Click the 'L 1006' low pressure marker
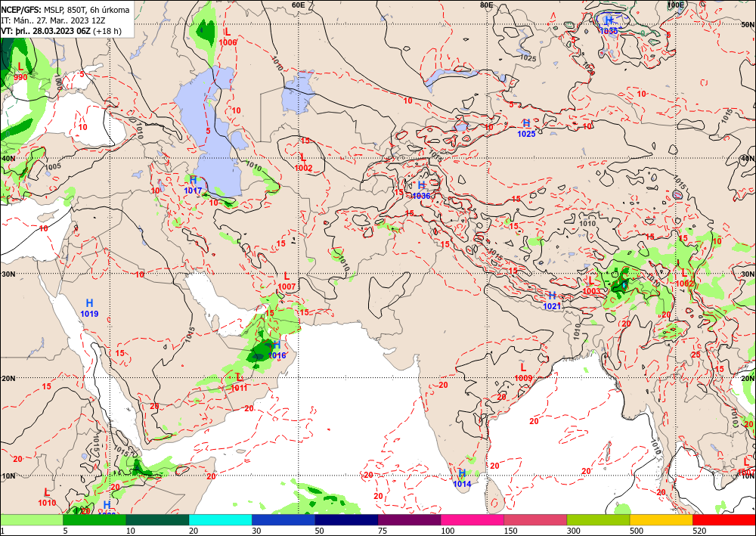This screenshot has height=536, width=756. 228,36
